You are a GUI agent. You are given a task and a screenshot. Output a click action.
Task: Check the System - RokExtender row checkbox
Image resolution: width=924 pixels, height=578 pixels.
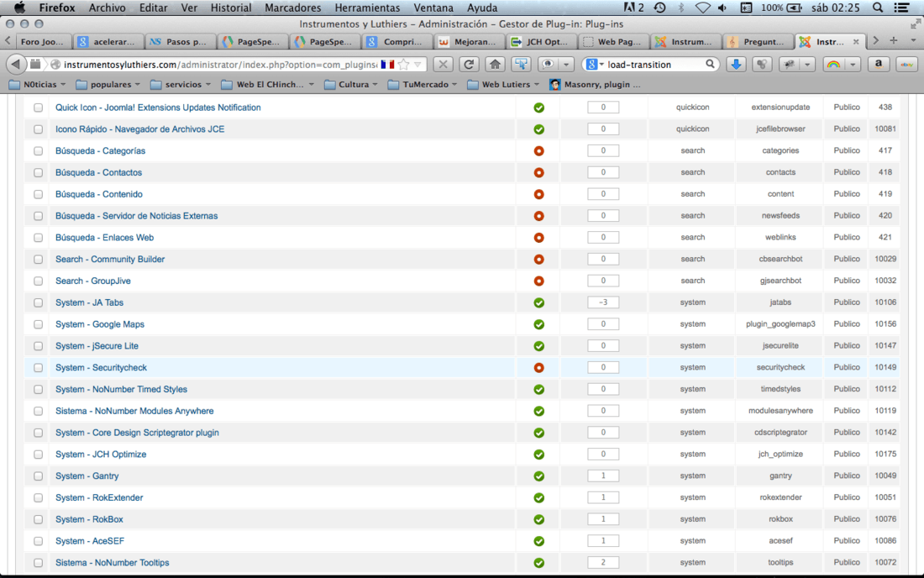(39, 498)
